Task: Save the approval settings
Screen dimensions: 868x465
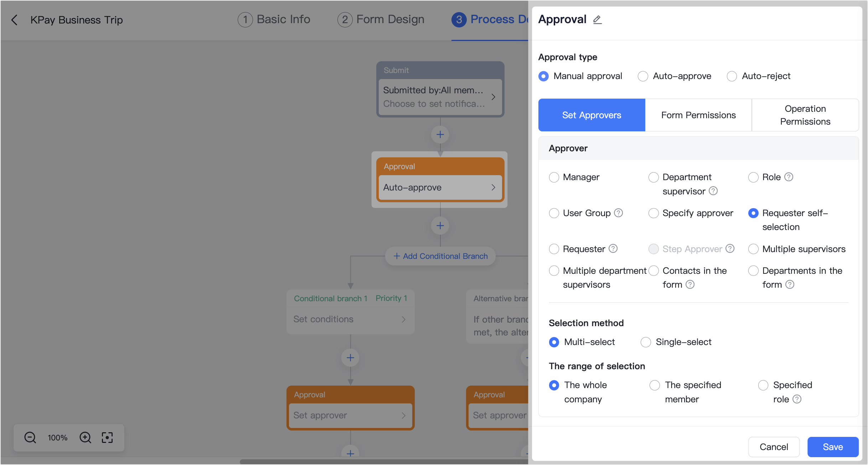Action: coord(833,447)
